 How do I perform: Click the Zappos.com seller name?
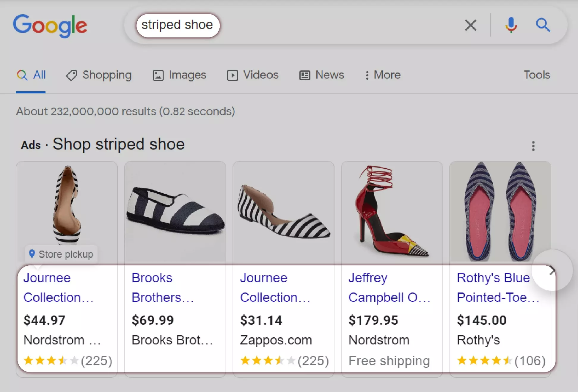click(276, 340)
